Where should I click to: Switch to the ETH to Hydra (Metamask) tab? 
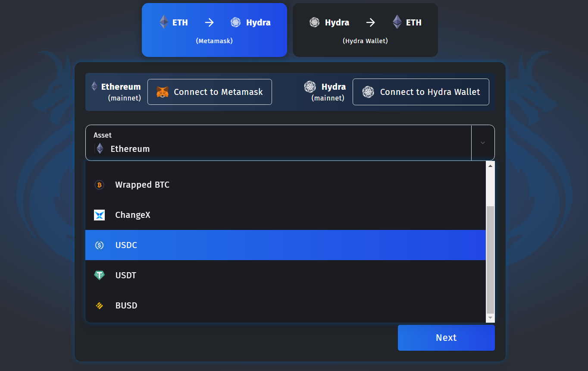click(x=214, y=30)
